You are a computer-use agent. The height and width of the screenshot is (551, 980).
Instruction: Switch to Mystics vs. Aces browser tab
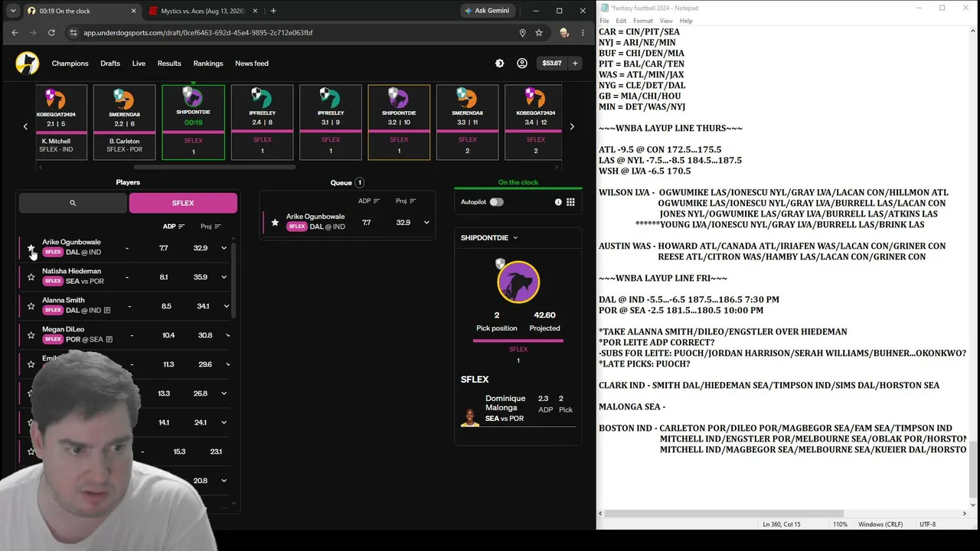(202, 11)
